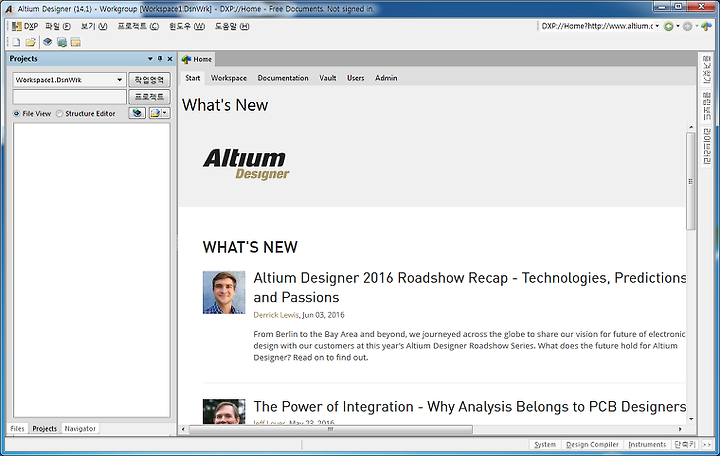Click the vertical scrollbar up arrow

pyautogui.click(x=691, y=127)
